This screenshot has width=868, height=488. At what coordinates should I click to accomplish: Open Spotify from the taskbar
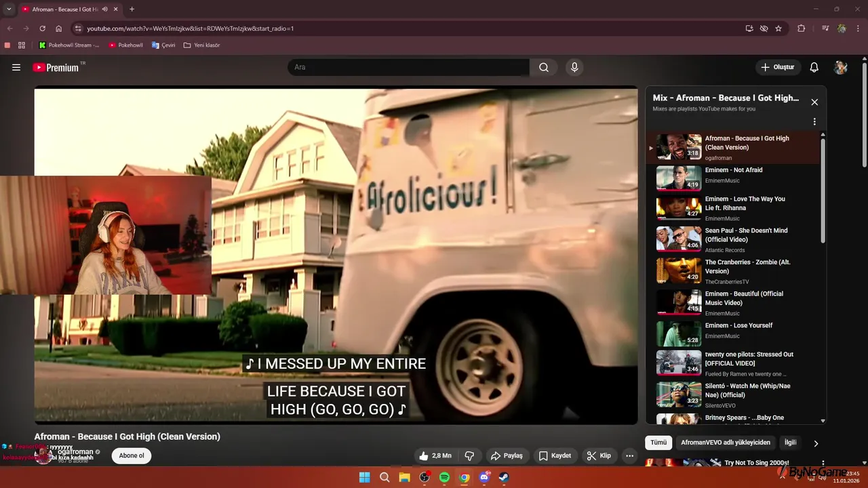click(x=444, y=477)
